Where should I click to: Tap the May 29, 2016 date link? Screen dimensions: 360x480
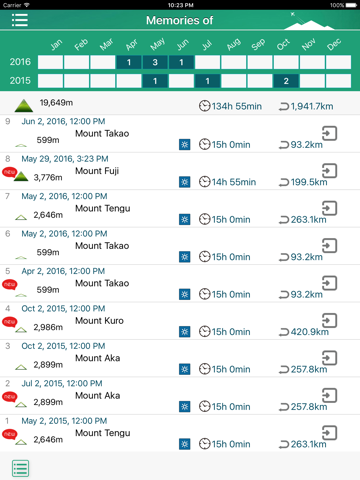pyautogui.click(x=65, y=159)
